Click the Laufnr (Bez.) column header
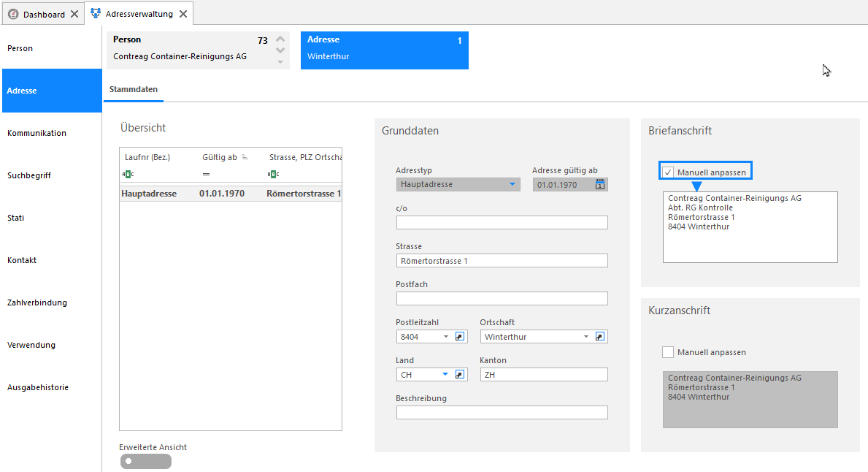The height and width of the screenshot is (472, 868). click(x=147, y=157)
